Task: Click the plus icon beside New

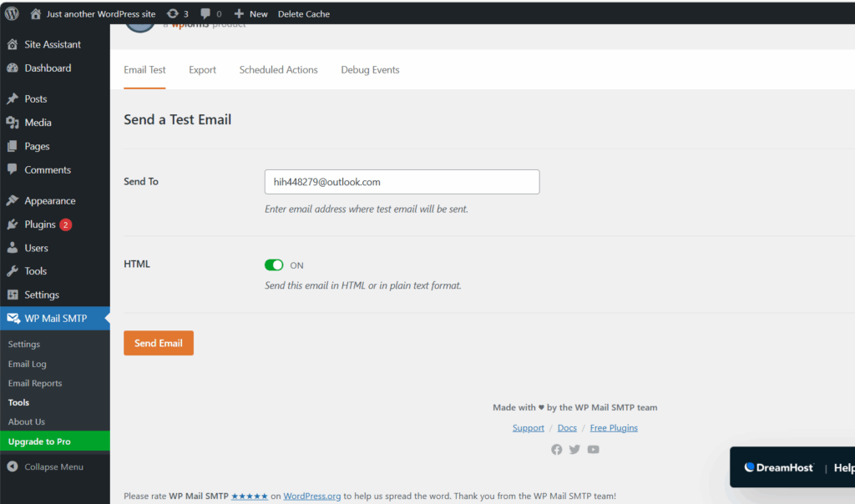Action: [x=239, y=13]
